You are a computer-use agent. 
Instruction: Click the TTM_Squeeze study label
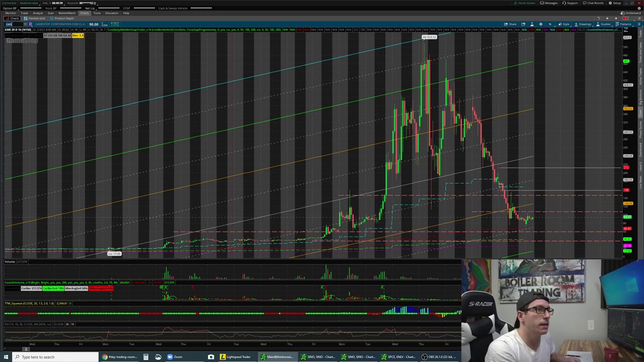pos(29,304)
